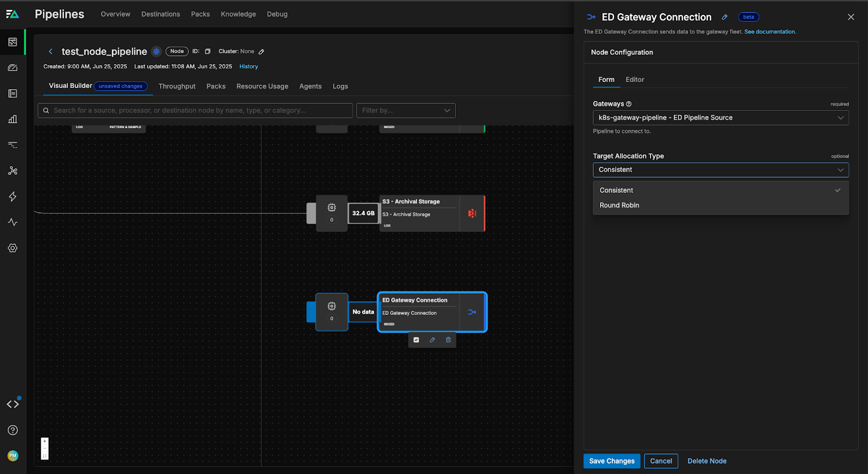Click the node search input field
This screenshot has width=868, height=474.
[195, 110]
